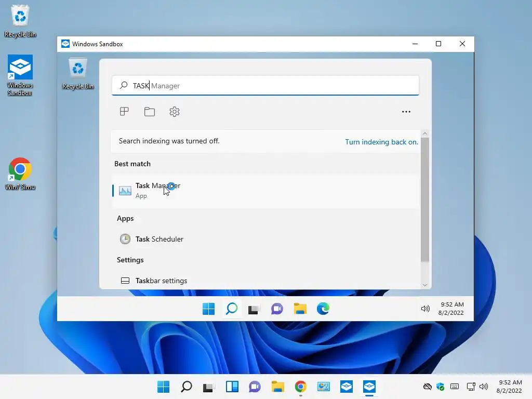The image size is (532, 399).
Task: Open Start menu inside the Sandbox
Action: click(x=208, y=309)
